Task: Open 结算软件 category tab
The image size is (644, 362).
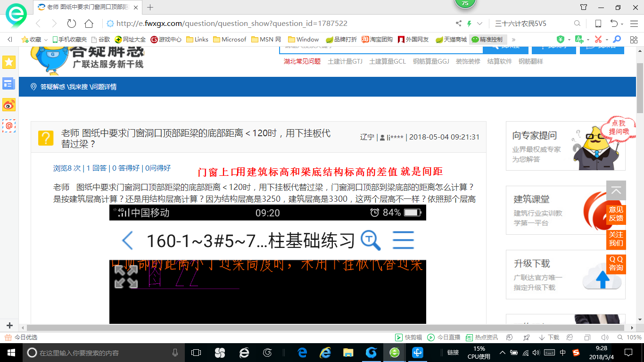Action: click(499, 61)
